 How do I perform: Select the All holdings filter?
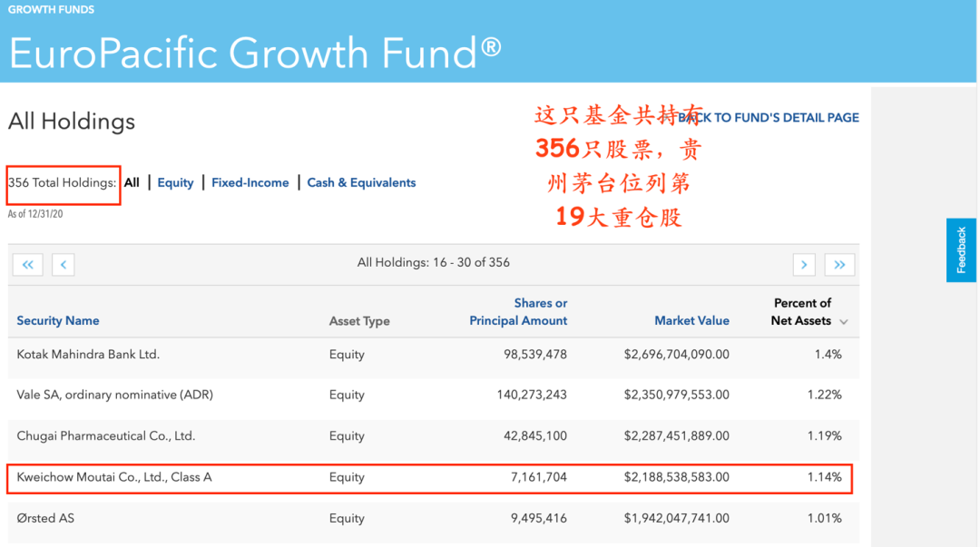pyautogui.click(x=132, y=182)
